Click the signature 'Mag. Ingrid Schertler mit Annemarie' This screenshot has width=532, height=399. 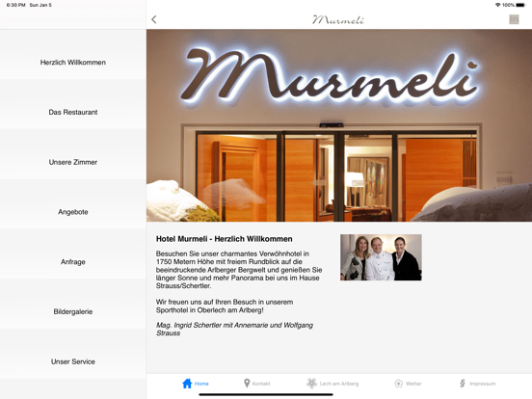234,329
